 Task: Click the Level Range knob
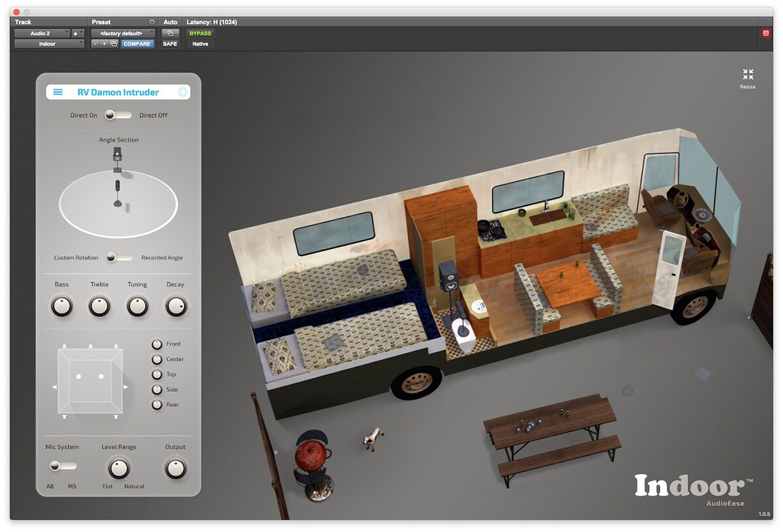point(118,468)
